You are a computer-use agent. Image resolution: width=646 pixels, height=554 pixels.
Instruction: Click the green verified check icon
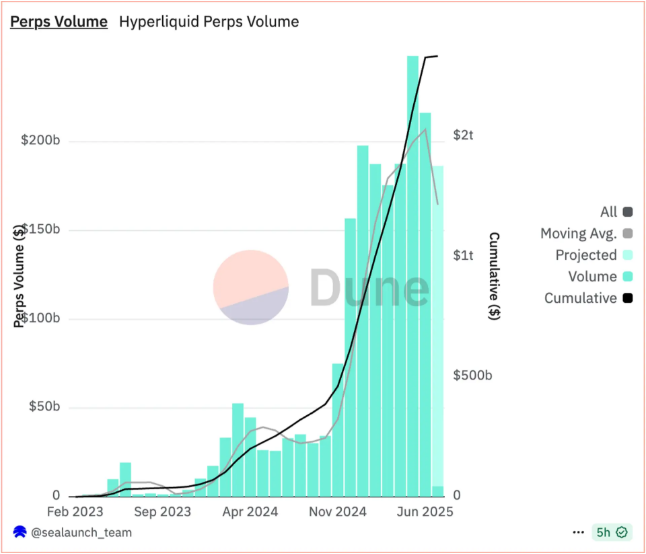[622, 532]
